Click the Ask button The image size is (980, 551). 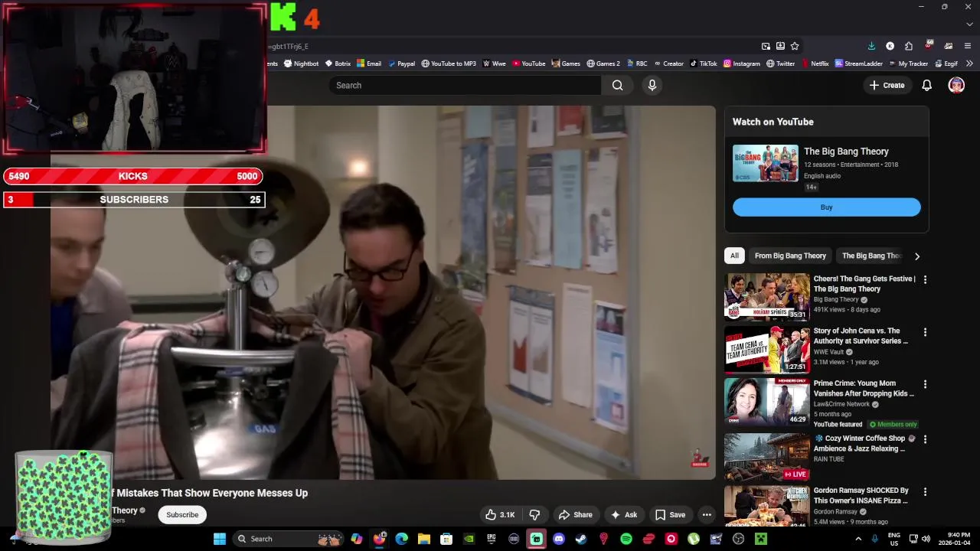pyautogui.click(x=623, y=514)
